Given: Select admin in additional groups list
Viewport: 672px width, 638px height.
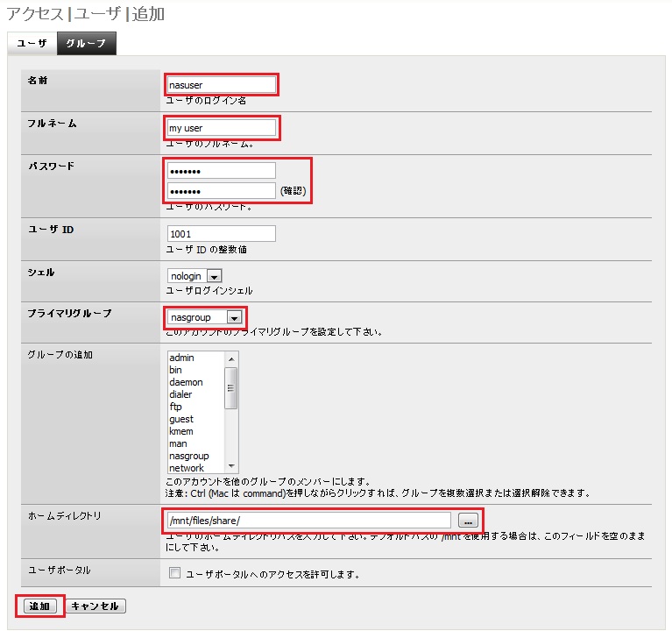Looking at the screenshot, I should [182, 358].
